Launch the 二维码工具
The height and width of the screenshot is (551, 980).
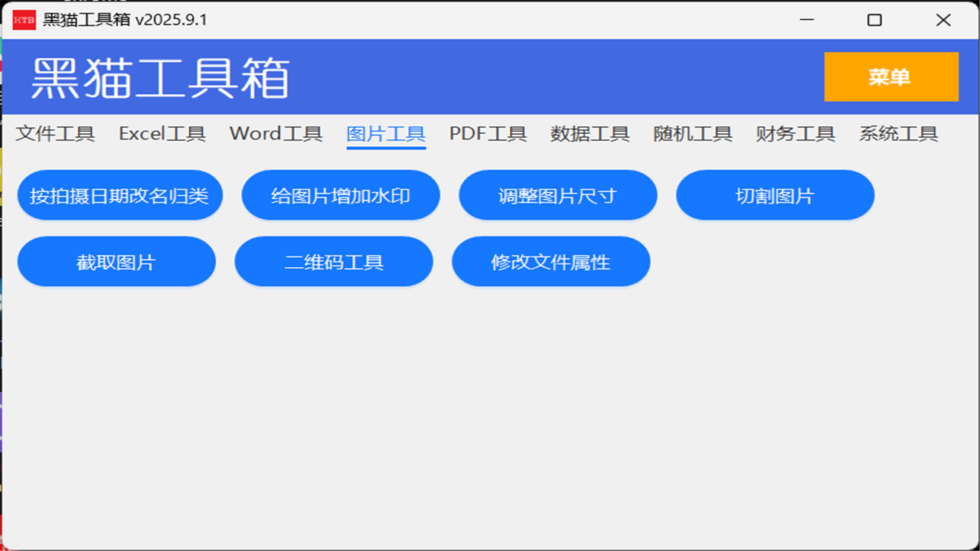[x=334, y=261]
